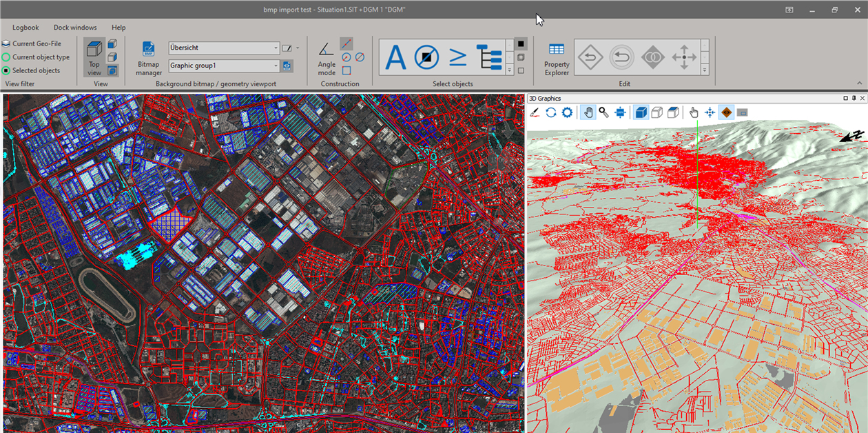Open the Übersicht viewport dropdown
This screenshot has width=868, height=433.
(x=277, y=47)
